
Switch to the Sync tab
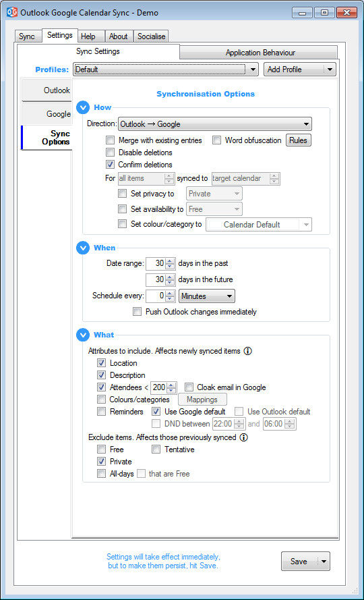(27, 36)
